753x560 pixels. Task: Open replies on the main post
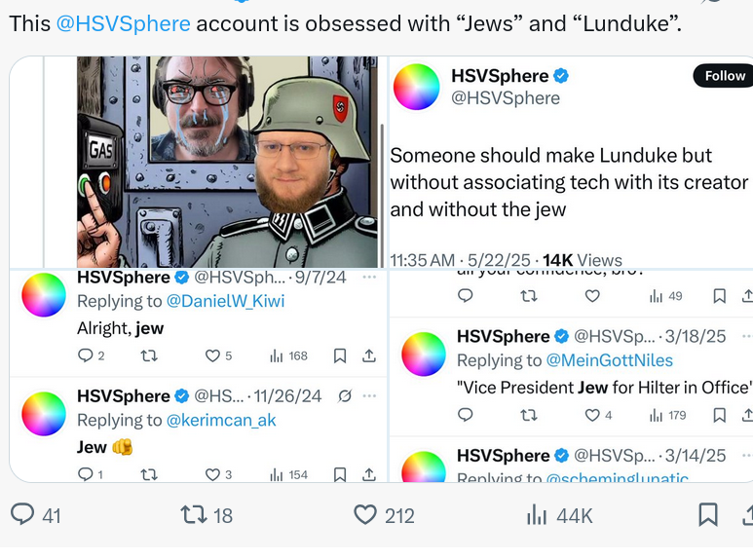(35, 515)
